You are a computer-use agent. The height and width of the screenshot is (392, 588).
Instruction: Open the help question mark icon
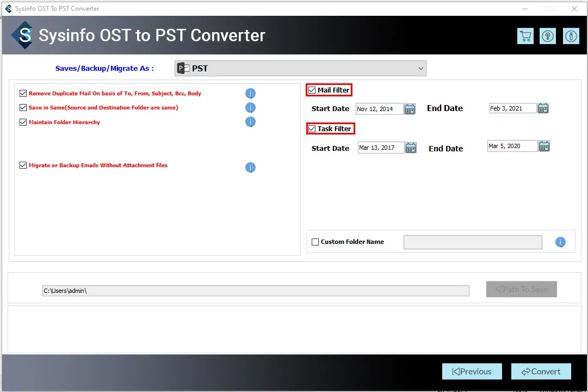coord(548,36)
